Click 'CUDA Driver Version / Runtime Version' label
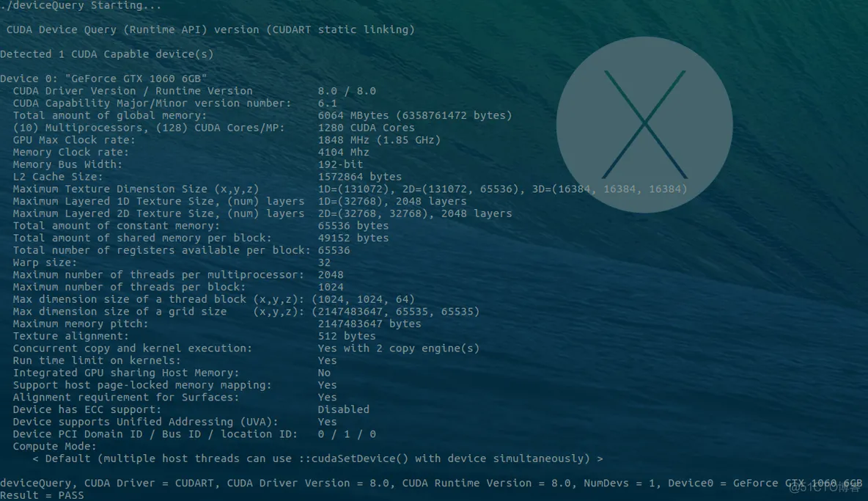The height and width of the screenshot is (501, 868). click(133, 91)
